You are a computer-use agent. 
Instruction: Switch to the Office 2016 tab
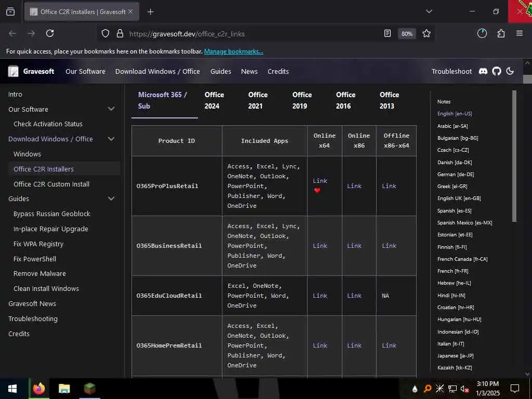tap(345, 100)
